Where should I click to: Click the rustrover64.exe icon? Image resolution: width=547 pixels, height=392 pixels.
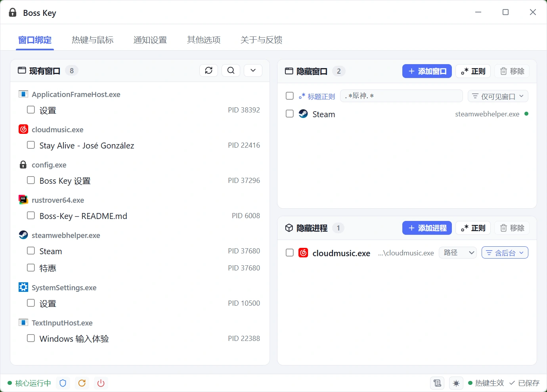23,200
